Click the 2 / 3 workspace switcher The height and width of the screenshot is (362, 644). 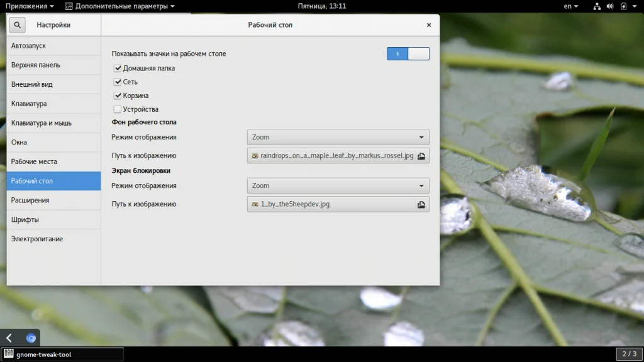click(629, 354)
